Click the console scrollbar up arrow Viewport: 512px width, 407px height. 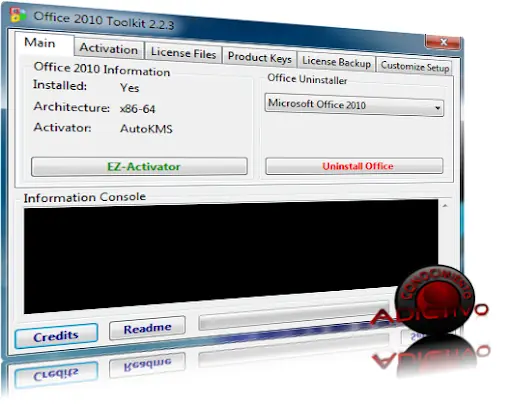(x=445, y=206)
